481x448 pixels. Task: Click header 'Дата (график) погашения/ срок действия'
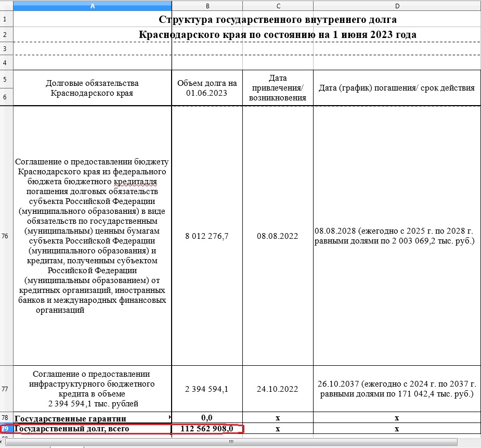click(397, 88)
